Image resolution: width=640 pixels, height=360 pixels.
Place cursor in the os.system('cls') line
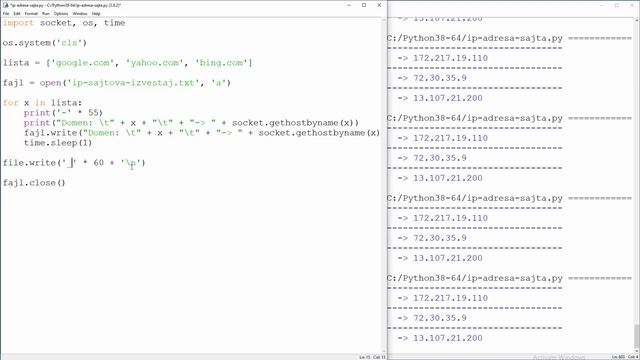pyautogui.click(x=45, y=43)
